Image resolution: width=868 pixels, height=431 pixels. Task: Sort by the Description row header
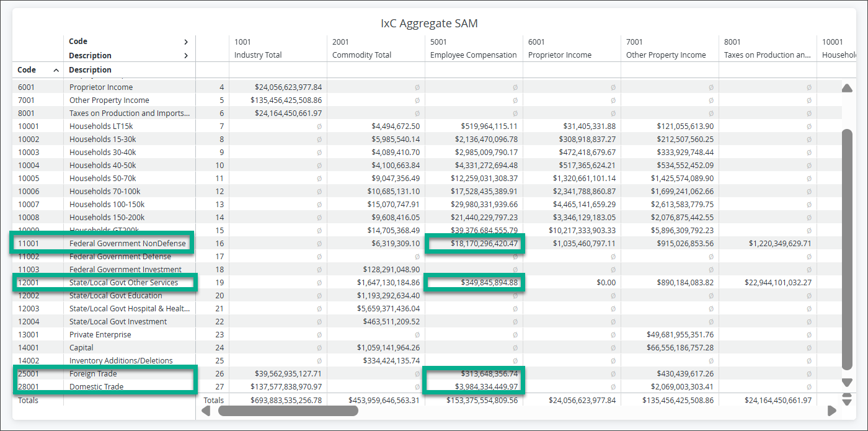pos(91,70)
